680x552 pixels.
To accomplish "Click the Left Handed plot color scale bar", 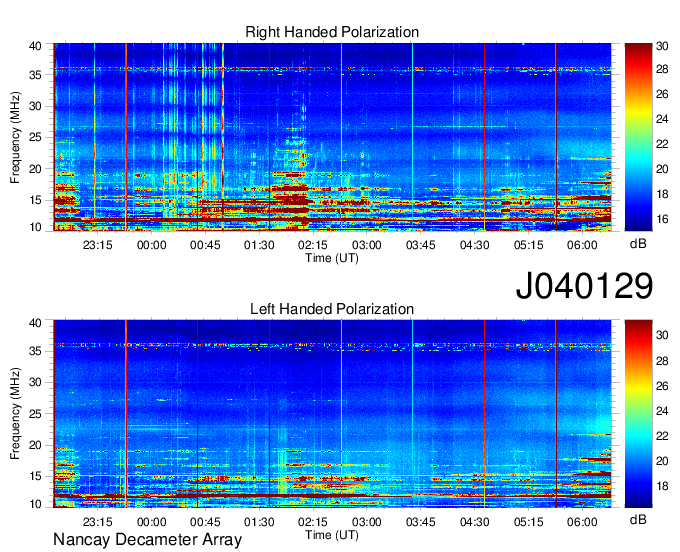I will [638, 414].
